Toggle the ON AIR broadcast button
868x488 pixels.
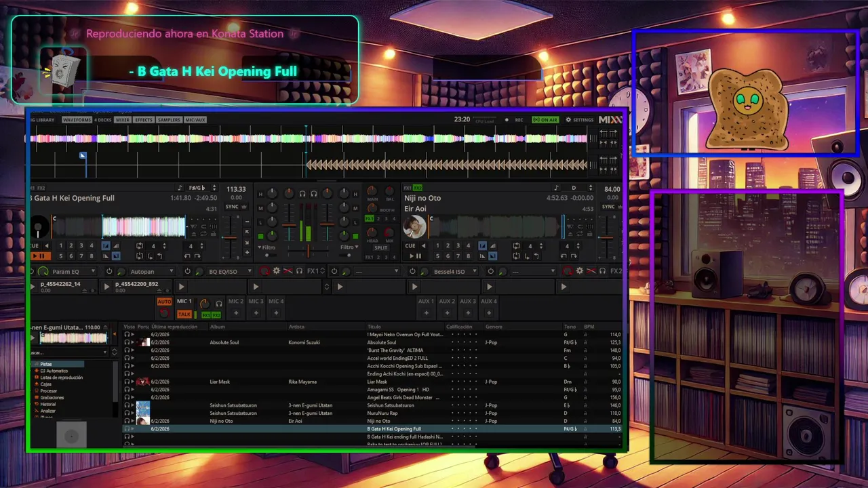pyautogui.click(x=545, y=120)
